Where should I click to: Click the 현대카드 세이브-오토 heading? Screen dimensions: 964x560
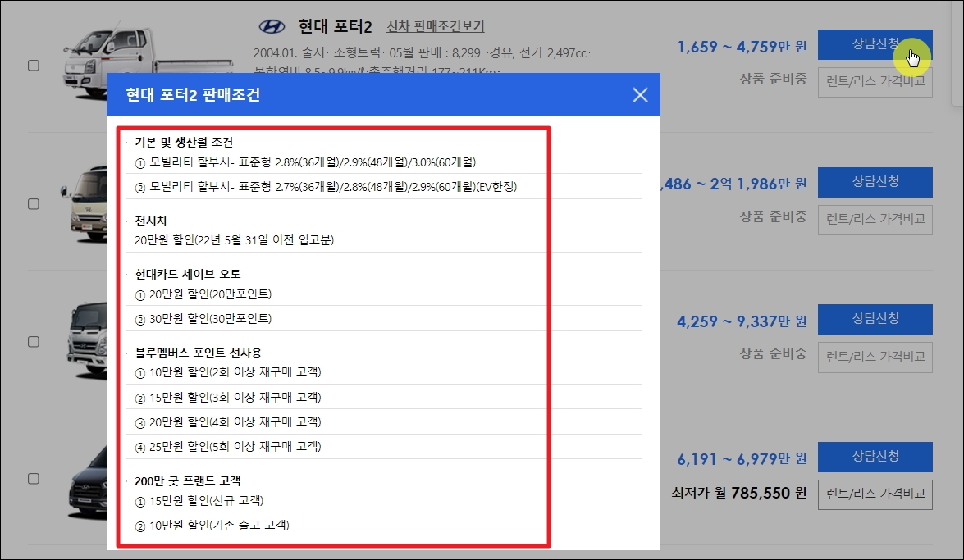click(188, 274)
